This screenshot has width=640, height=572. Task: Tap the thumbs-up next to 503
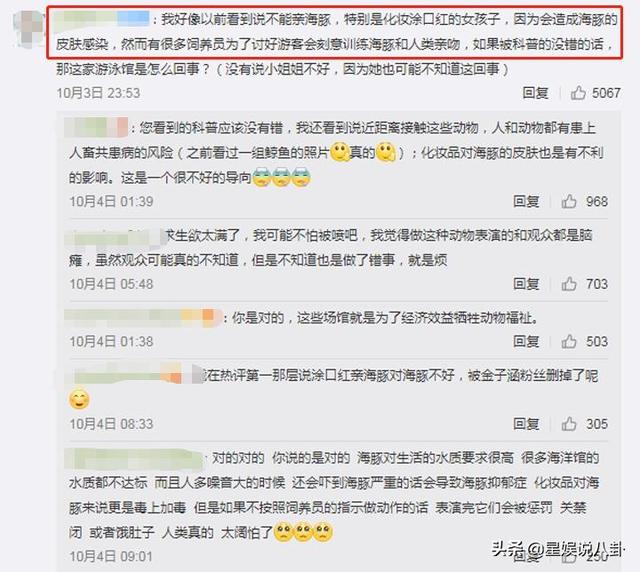(569, 341)
